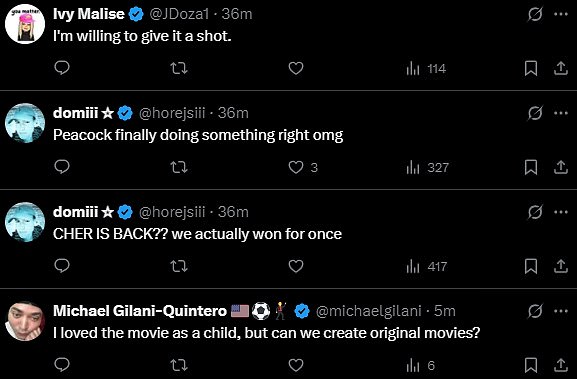Image resolution: width=577 pixels, height=379 pixels.
Task: Repost Michael Gilani-Quintero's tweet
Action: click(x=179, y=365)
